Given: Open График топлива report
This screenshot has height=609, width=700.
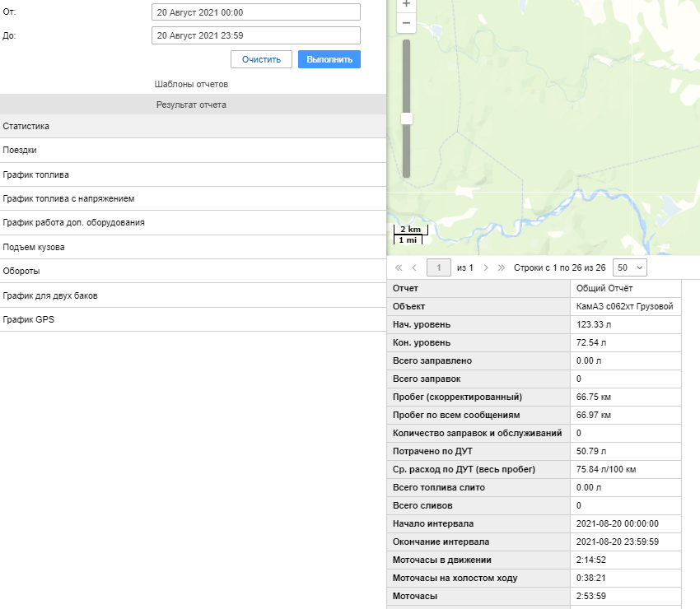Looking at the screenshot, I should [36, 175].
